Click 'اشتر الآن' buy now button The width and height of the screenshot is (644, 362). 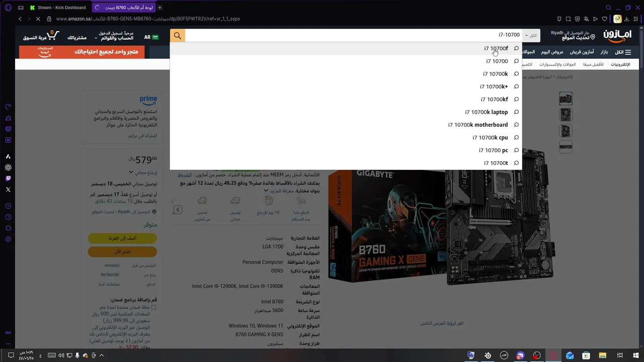click(x=122, y=251)
